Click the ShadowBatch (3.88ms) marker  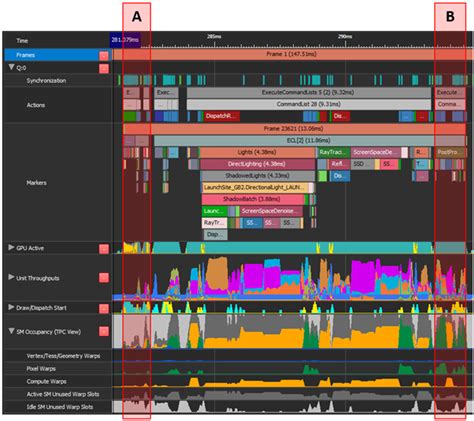coord(253,199)
